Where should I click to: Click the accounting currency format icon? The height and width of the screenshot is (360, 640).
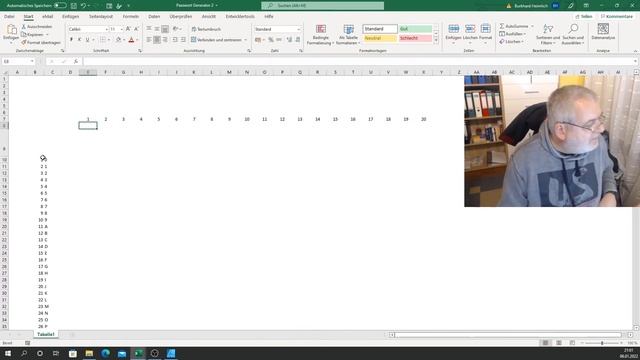[x=258, y=40]
